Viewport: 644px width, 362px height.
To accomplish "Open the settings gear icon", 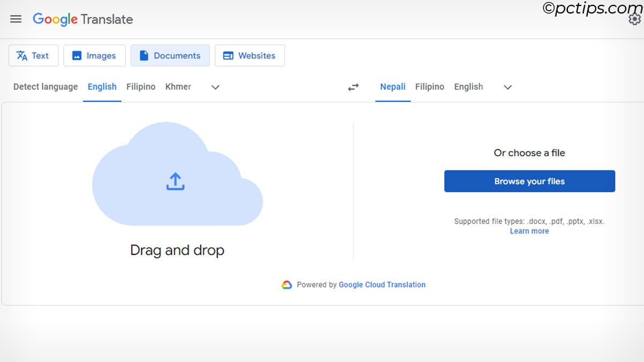I will (x=634, y=19).
